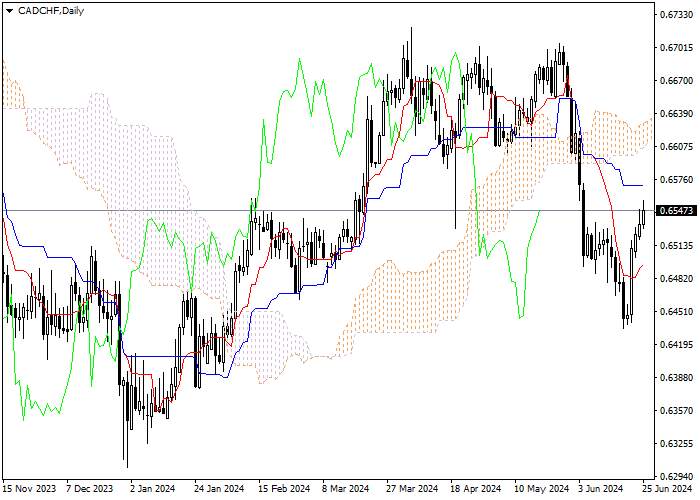
Task: Click the 0.63880 price scale label
Action: [676, 377]
